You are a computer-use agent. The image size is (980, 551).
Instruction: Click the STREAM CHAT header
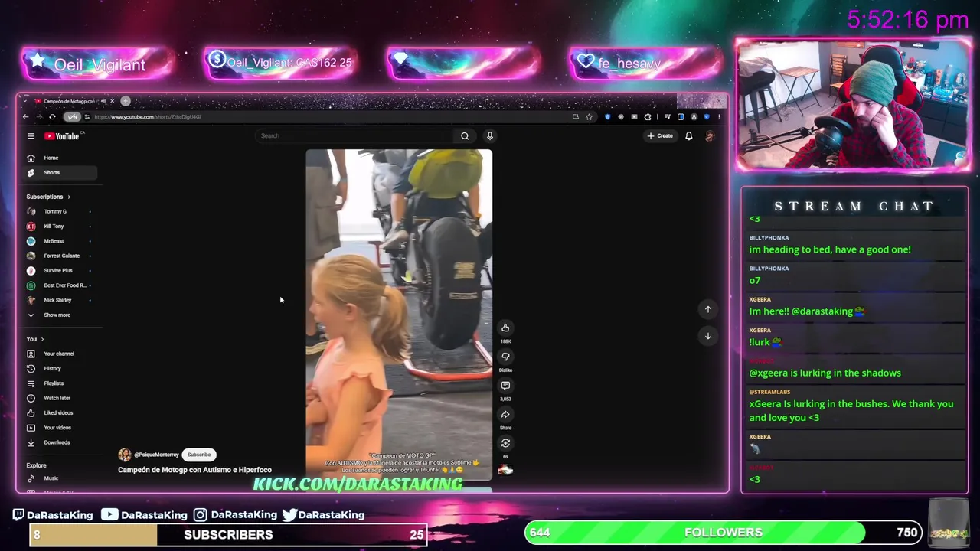(x=854, y=207)
